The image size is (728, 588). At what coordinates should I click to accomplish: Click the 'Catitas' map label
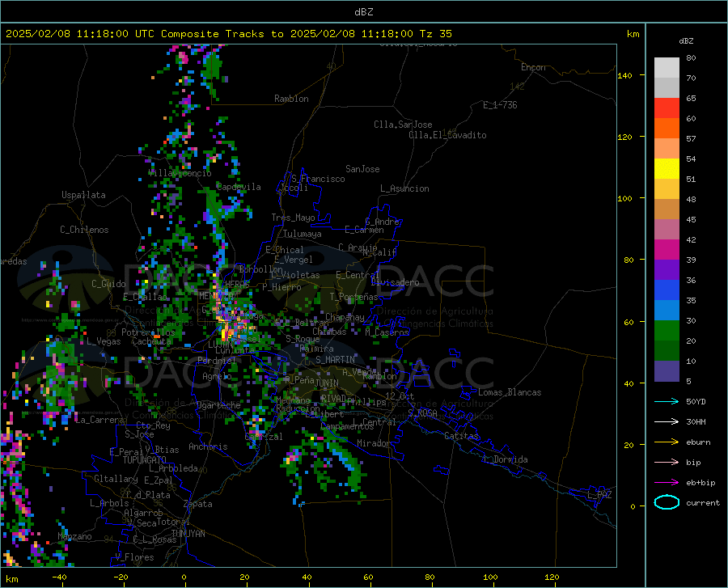pos(461,436)
